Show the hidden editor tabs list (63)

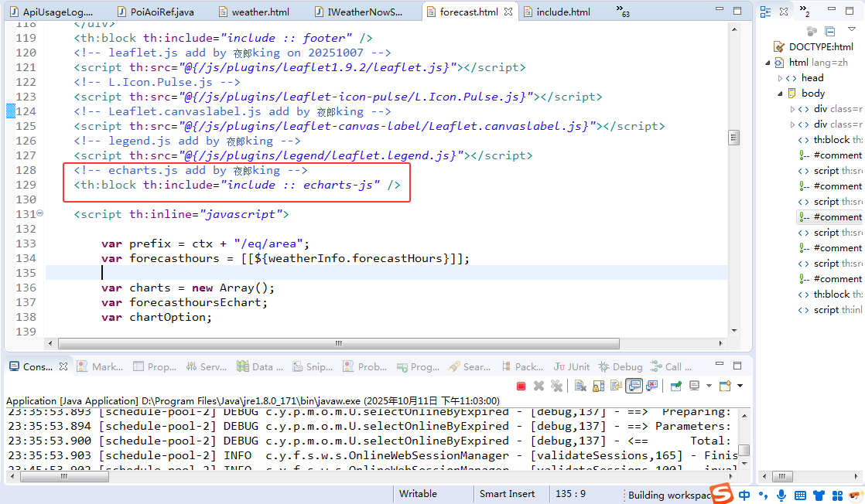(623, 11)
